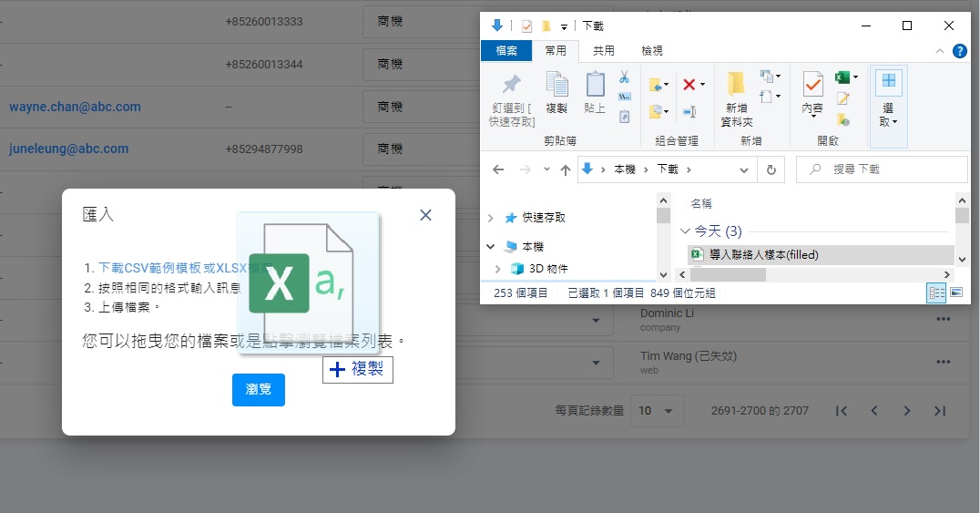Open more options for Tim Wang row
Screen dimensions: 980x513
pos(944,362)
